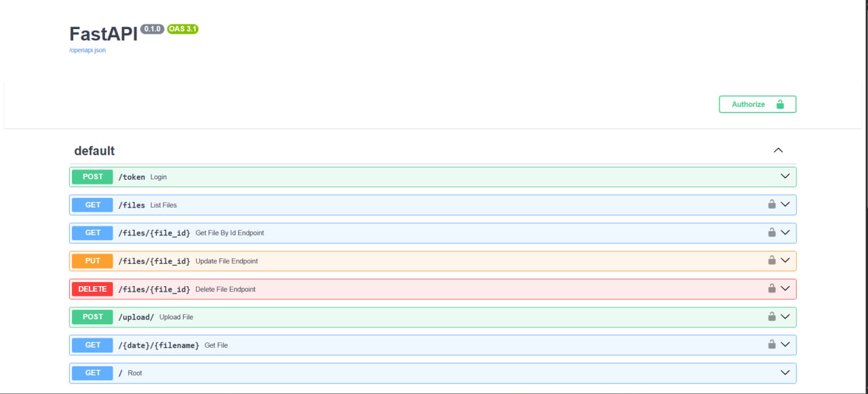This screenshot has width=868, height=394.
Task: Click the lock icon on Delete File Endpoint
Action: (x=772, y=288)
